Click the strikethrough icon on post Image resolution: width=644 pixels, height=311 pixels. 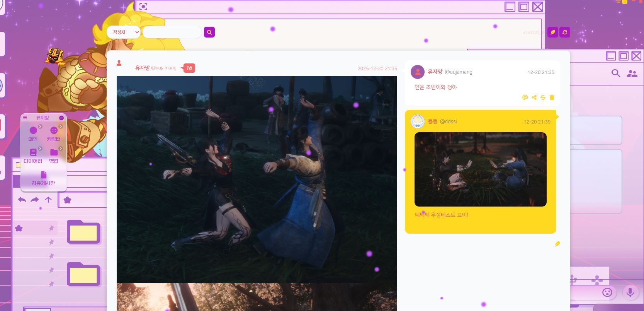click(543, 97)
